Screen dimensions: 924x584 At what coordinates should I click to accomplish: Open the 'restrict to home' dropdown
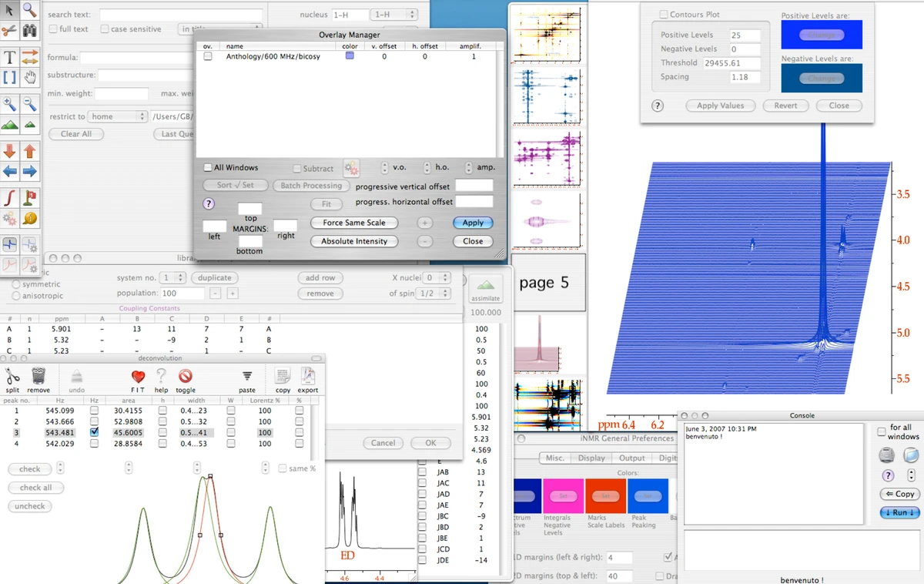[117, 116]
